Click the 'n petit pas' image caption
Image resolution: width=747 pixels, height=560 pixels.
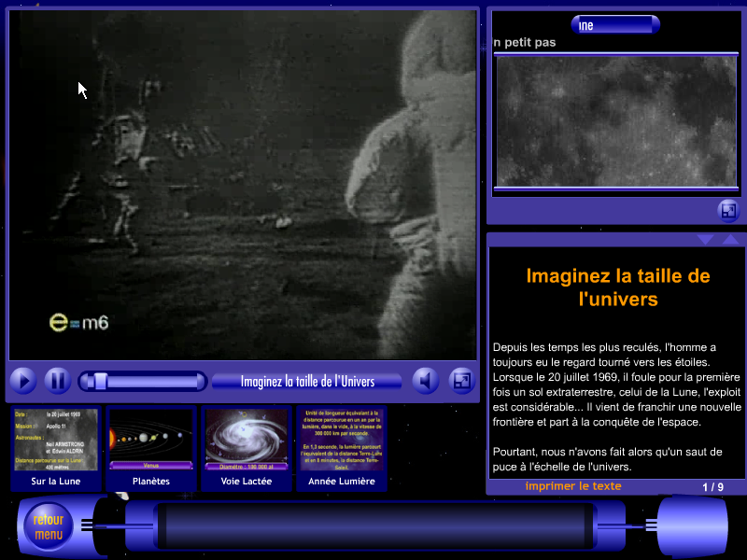point(525,42)
